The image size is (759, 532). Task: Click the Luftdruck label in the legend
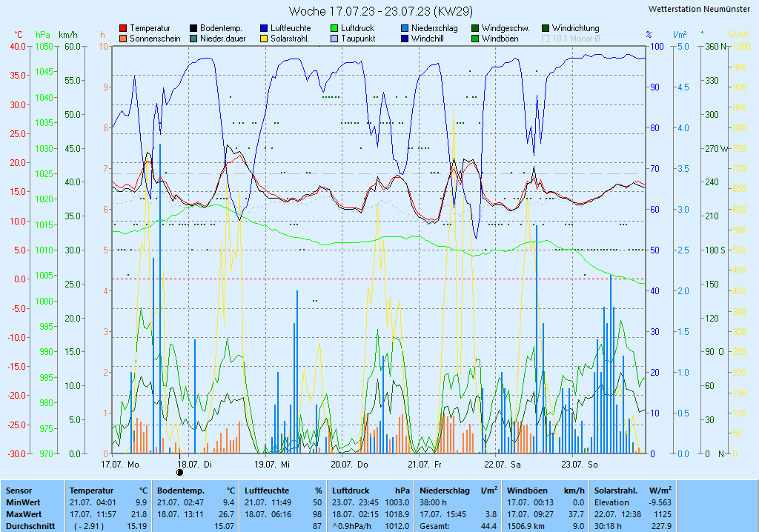pyautogui.click(x=358, y=29)
